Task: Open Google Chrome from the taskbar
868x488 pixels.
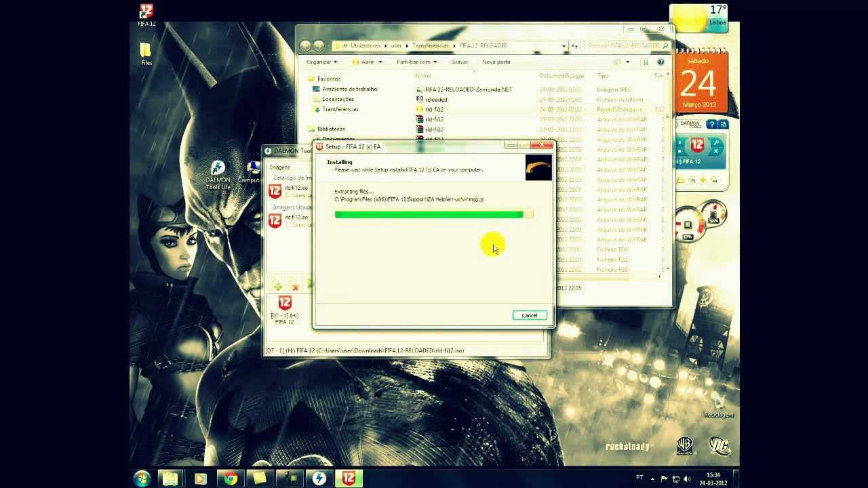Action: pyautogui.click(x=231, y=479)
